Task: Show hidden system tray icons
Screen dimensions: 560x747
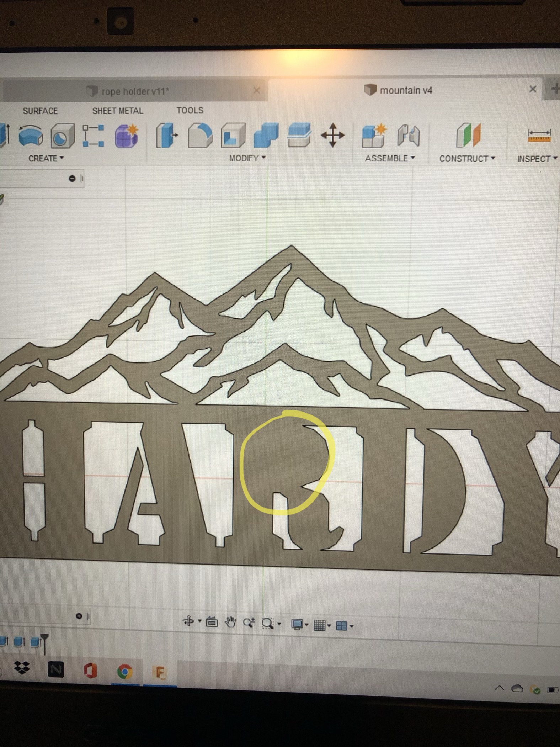Action: click(x=499, y=688)
